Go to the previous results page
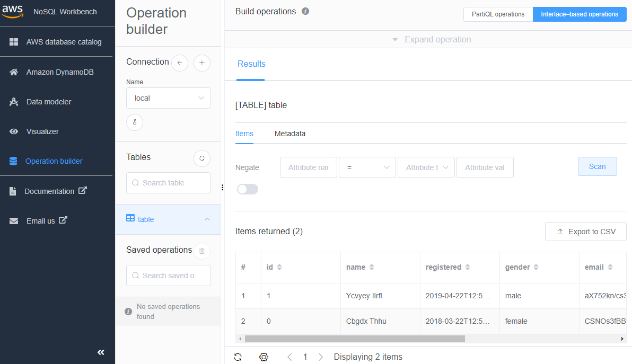The height and width of the screenshot is (364, 632). pos(289,357)
